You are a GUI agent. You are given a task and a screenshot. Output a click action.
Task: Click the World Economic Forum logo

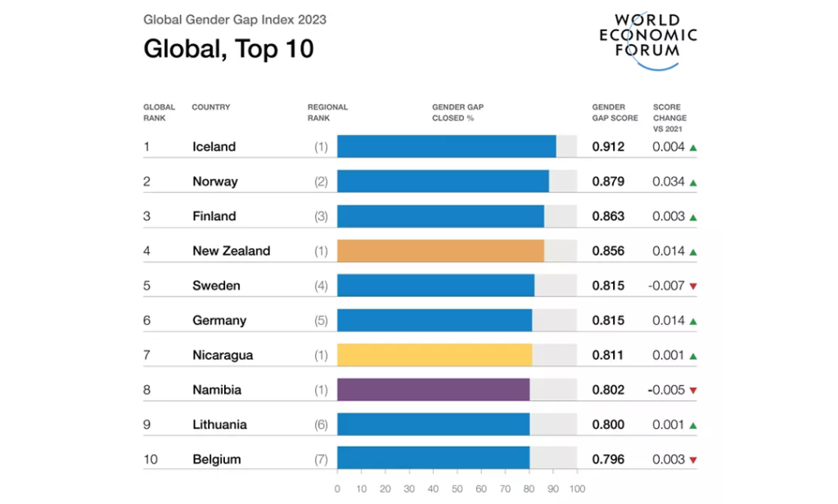(649, 36)
